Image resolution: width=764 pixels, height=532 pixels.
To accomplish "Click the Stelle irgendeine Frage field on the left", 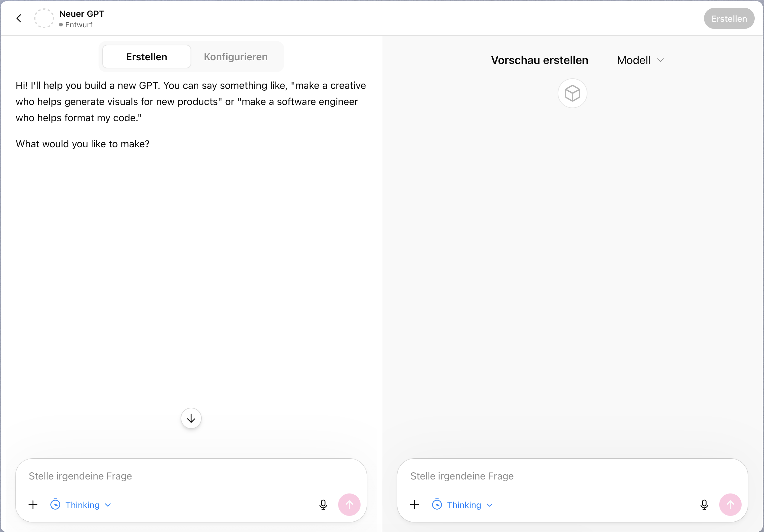I will (133, 476).
